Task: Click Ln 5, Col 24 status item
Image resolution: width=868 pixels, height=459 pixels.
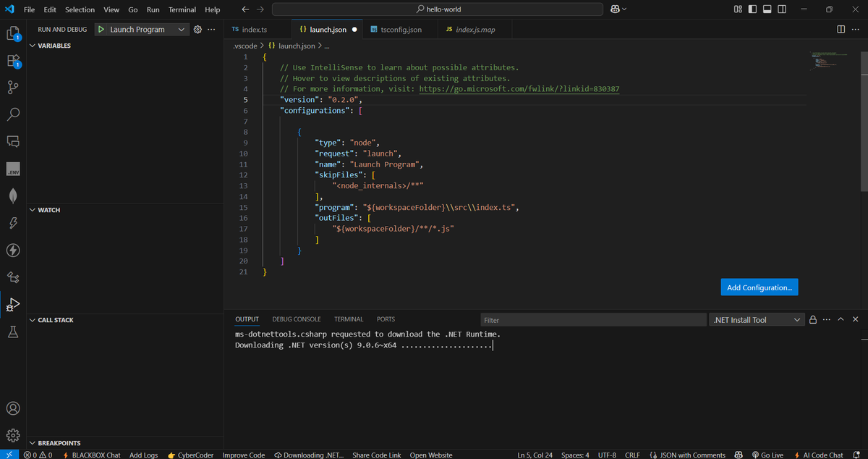Action: tap(536, 455)
